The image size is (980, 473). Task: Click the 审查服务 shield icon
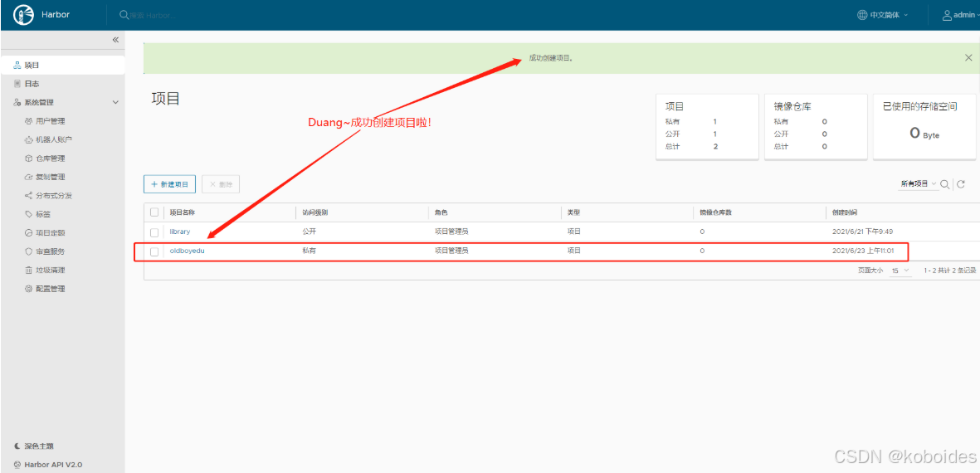[x=28, y=251]
